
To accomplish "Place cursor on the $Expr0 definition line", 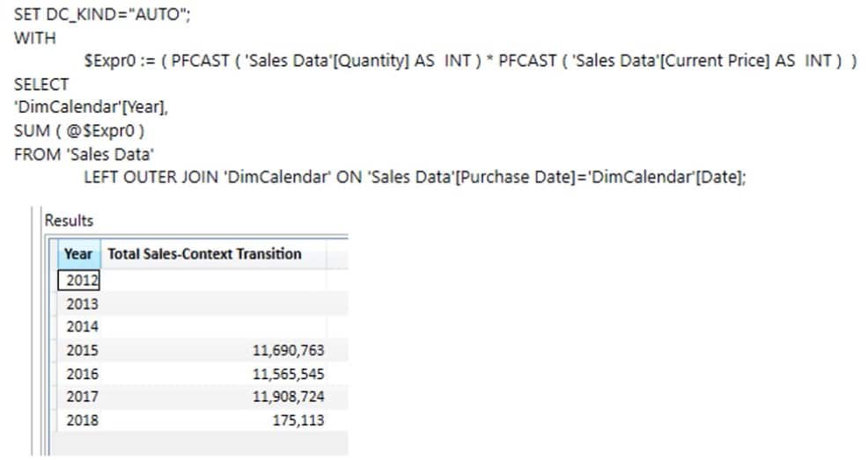I will (x=470, y=61).
